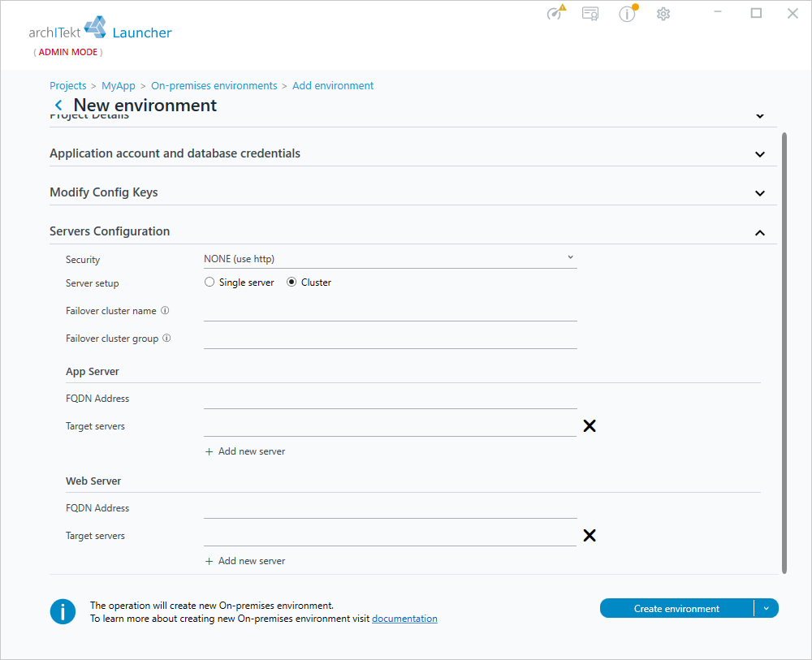Viewport: 812px width, 660px height.
Task: Click the vertical scrollbar of the form
Action: coord(784,353)
